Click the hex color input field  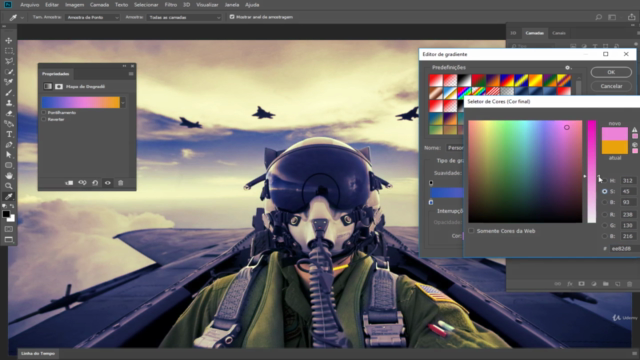pyautogui.click(x=624, y=249)
